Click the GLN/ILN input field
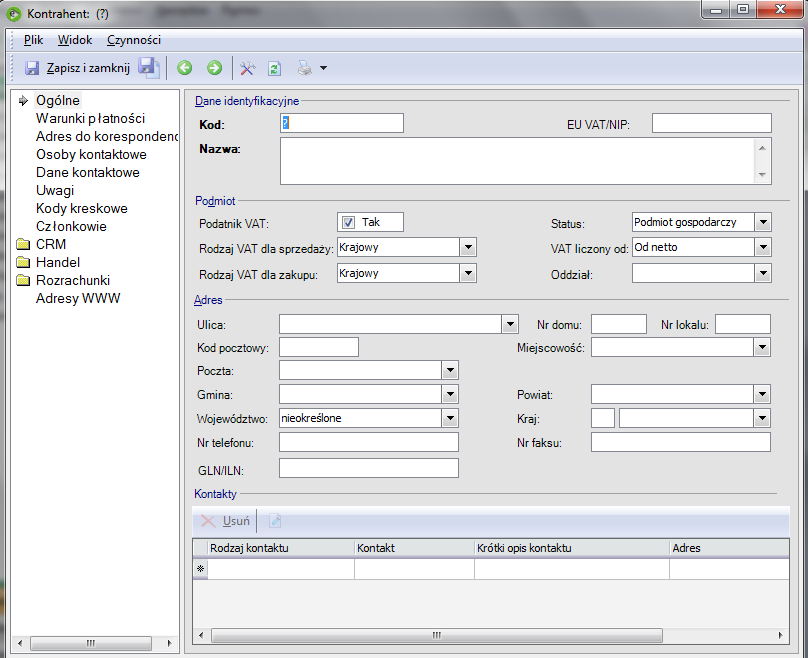This screenshot has width=808, height=658. coord(369,468)
